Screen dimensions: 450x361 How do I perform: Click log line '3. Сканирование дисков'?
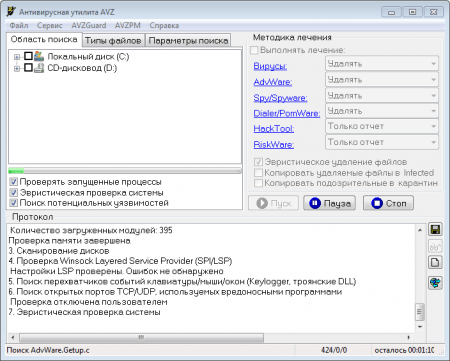tap(59, 251)
